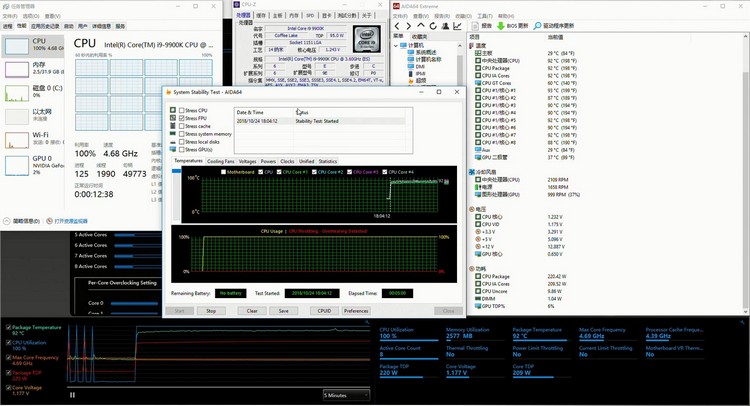Open the 工具(T) menu in AIDA64
Screen dimensions: 750x406
tap(484, 16)
